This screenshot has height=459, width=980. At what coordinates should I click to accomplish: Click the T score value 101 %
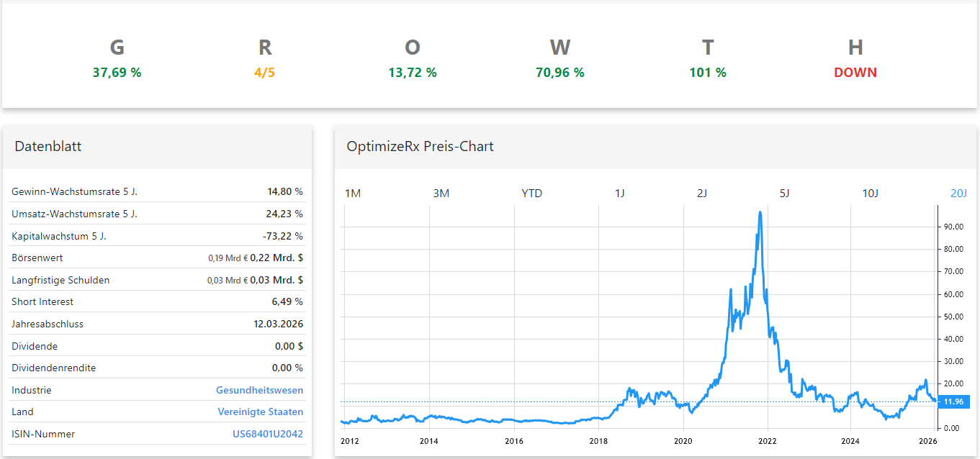708,73
